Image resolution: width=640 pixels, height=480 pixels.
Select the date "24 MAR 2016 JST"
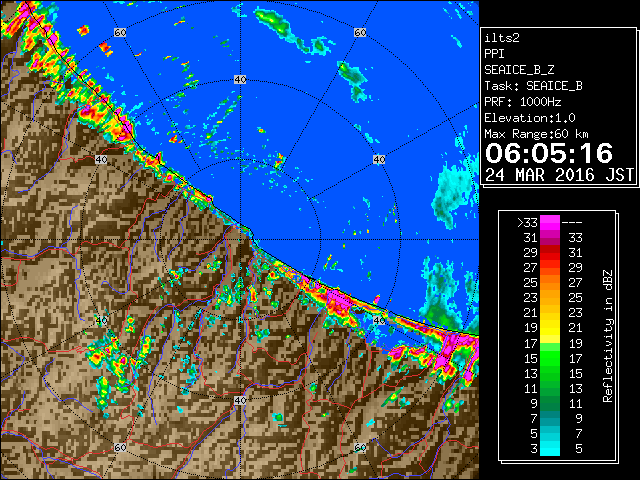(x=559, y=175)
